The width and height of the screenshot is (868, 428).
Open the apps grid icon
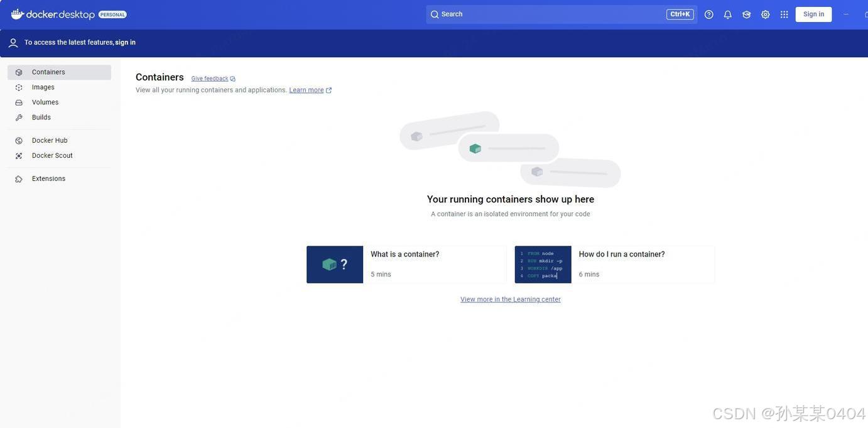[784, 14]
